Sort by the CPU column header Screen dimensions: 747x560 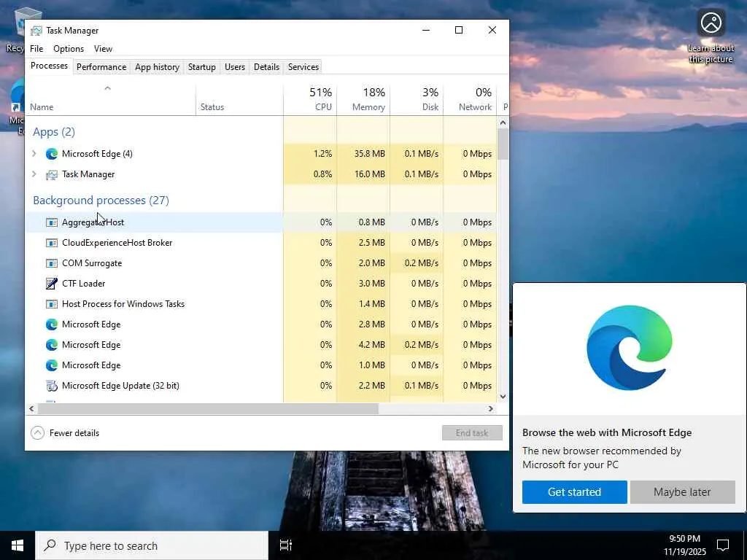coord(310,99)
